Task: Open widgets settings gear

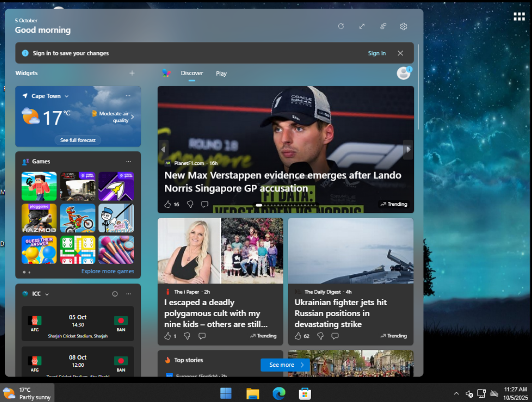Action: (403, 26)
